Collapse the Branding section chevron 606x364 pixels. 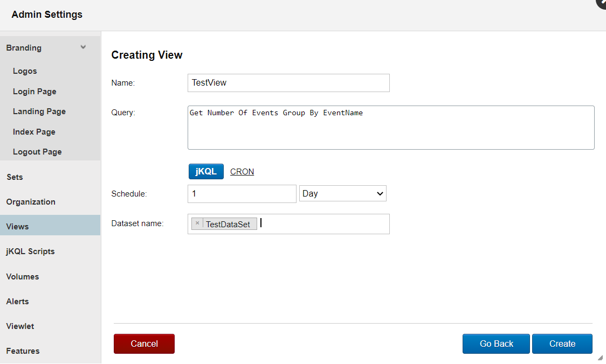pyautogui.click(x=83, y=47)
